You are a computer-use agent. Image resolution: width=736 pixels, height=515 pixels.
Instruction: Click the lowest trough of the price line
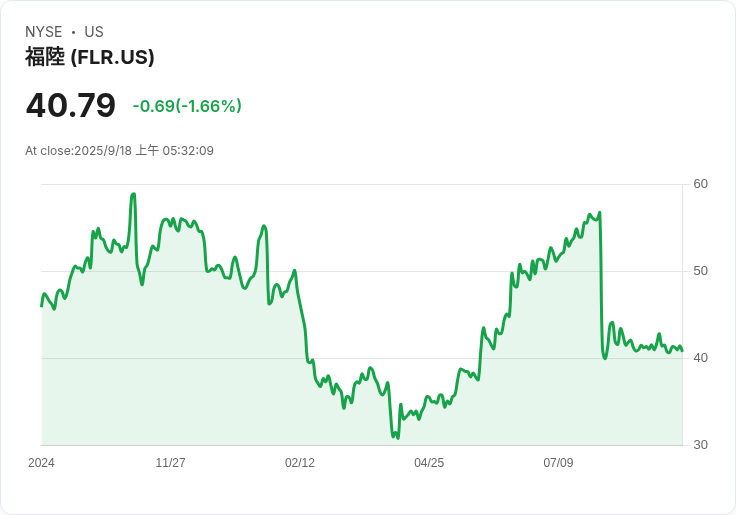pyautogui.click(x=397, y=438)
